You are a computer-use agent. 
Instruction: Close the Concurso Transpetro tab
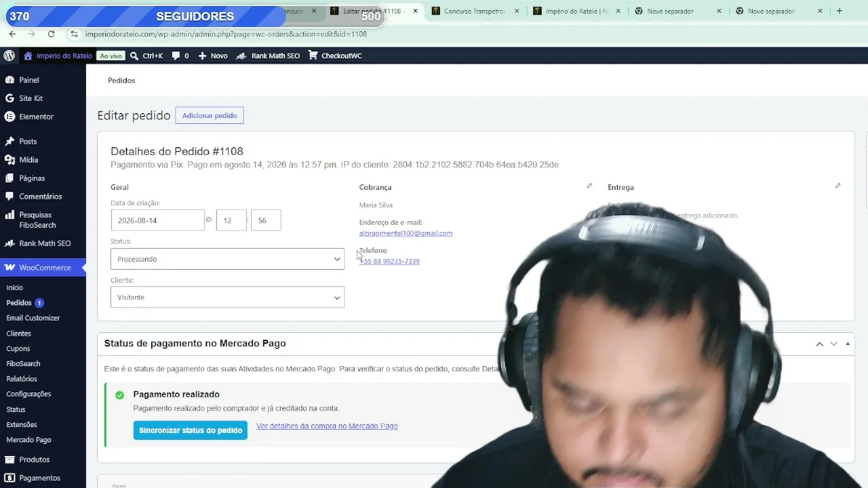point(517,11)
